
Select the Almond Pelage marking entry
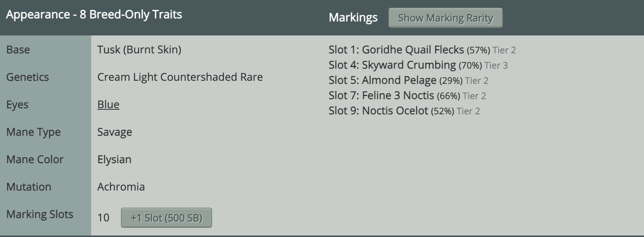[399, 80]
